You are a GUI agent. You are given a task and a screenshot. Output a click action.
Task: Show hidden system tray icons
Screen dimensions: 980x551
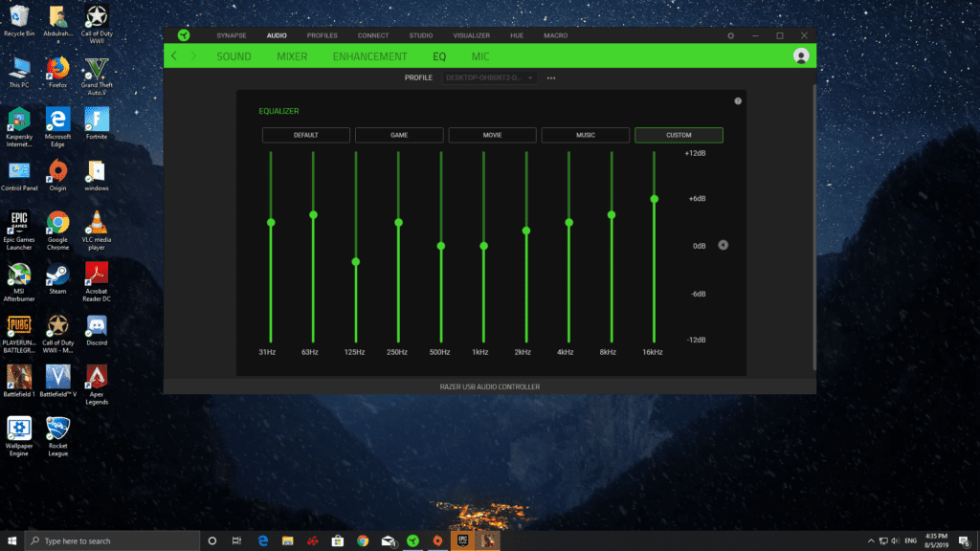coord(871,541)
